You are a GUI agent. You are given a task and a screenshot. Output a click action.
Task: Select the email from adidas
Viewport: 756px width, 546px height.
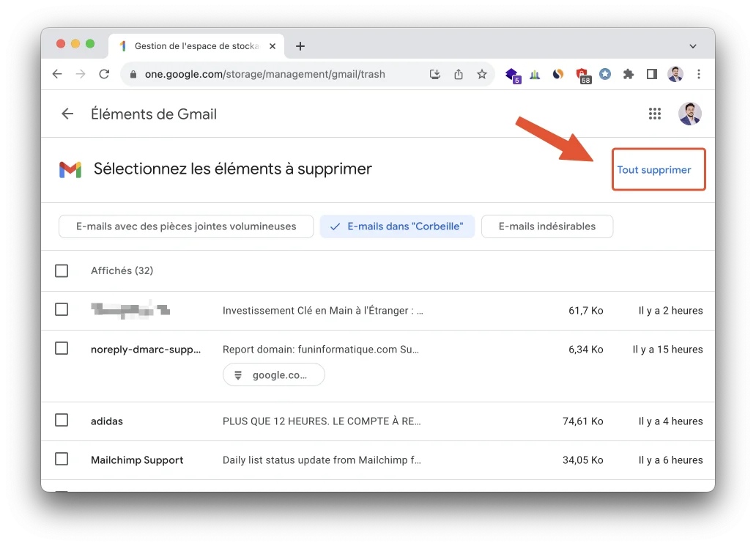click(62, 421)
